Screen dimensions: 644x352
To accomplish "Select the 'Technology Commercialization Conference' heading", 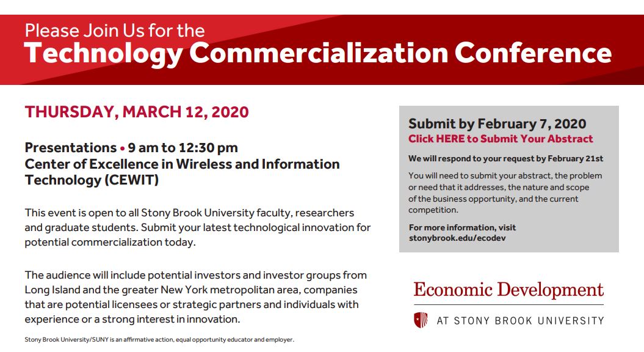I will point(318,53).
